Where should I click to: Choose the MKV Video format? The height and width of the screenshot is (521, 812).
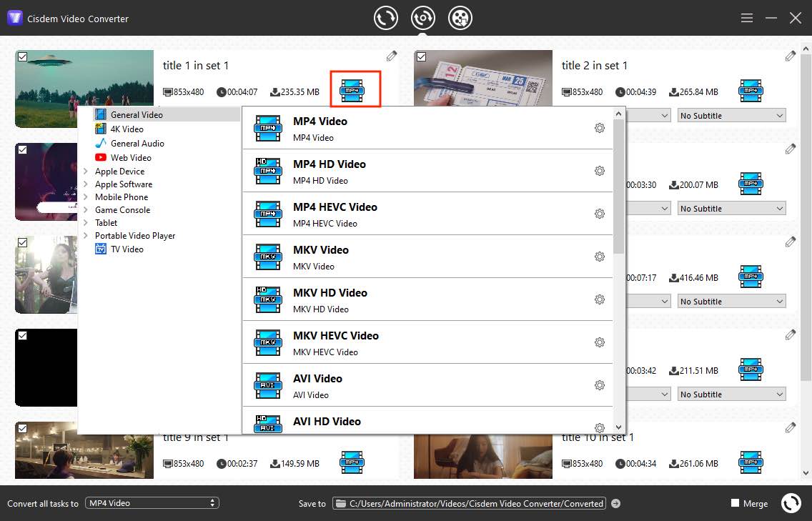click(x=427, y=257)
